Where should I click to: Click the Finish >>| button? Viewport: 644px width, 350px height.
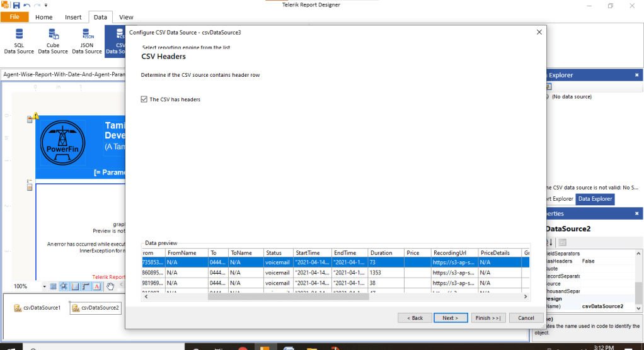488,318
